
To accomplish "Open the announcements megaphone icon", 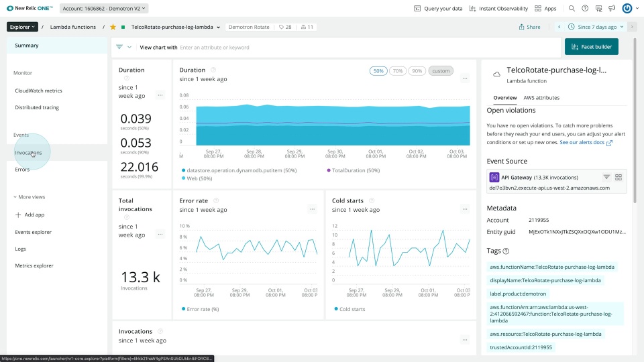I will click(x=612, y=8).
